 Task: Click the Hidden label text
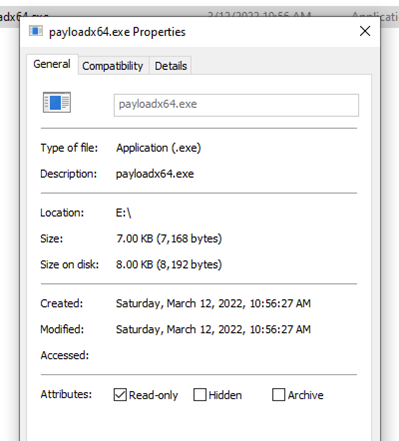point(225,395)
